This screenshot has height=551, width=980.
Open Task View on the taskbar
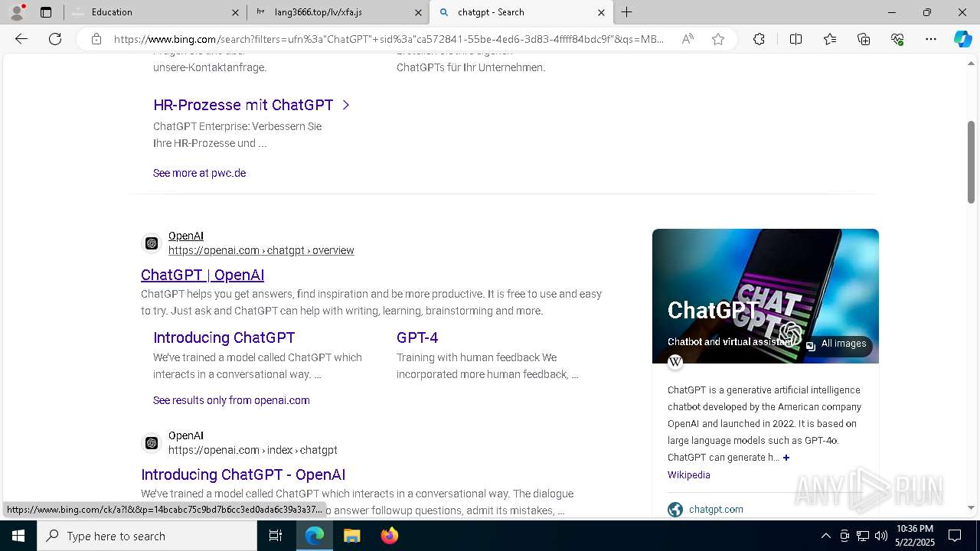click(276, 536)
